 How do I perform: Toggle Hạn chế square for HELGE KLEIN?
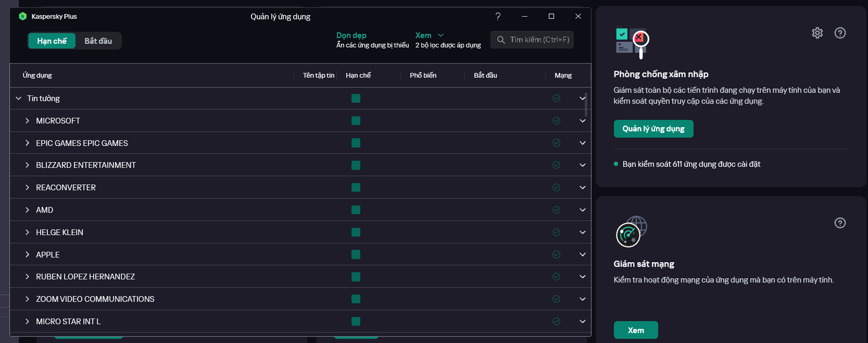356,232
